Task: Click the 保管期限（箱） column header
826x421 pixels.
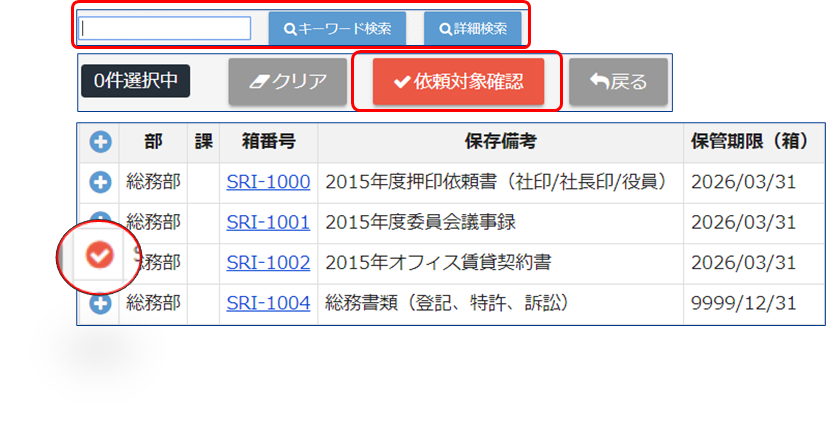Action: coord(755,142)
